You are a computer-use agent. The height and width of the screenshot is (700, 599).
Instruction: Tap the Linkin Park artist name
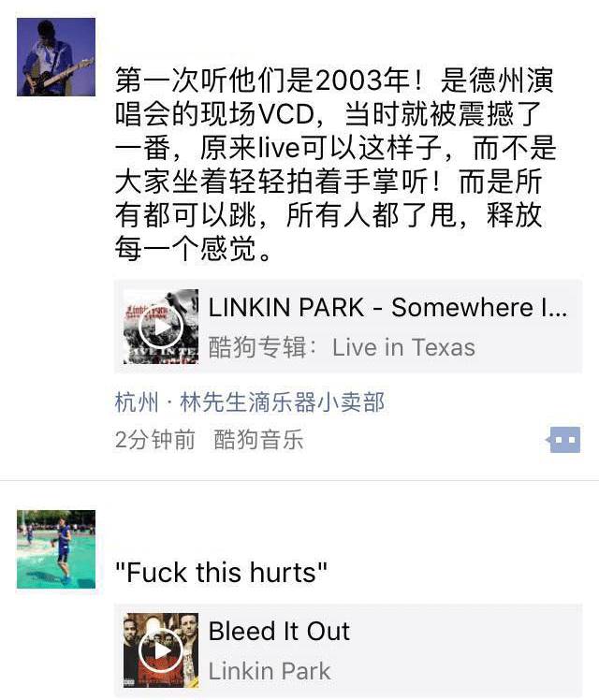click(x=270, y=671)
